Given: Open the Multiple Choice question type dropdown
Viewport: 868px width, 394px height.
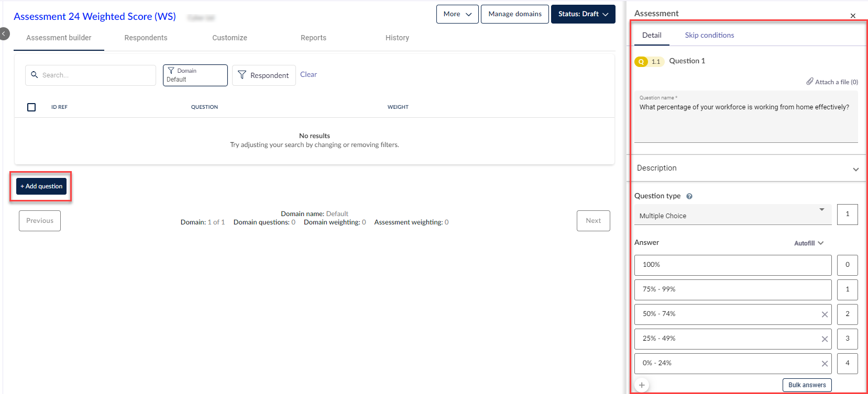Looking at the screenshot, I should pyautogui.click(x=733, y=215).
